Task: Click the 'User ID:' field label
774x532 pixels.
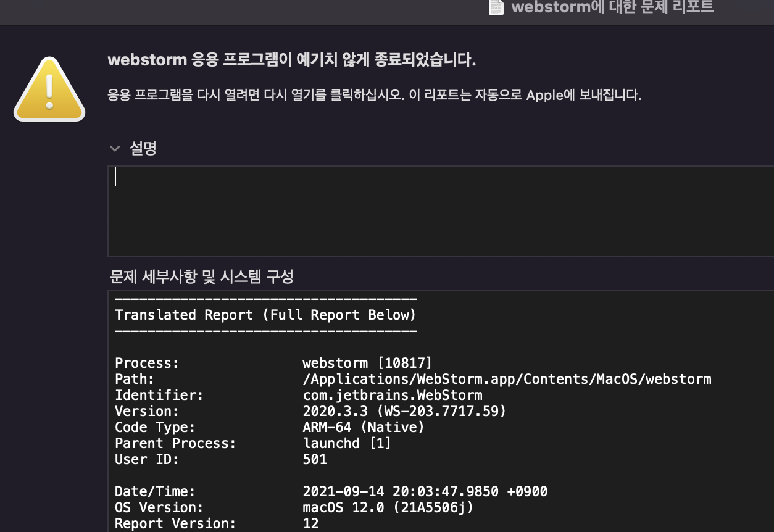Action: click(x=147, y=459)
